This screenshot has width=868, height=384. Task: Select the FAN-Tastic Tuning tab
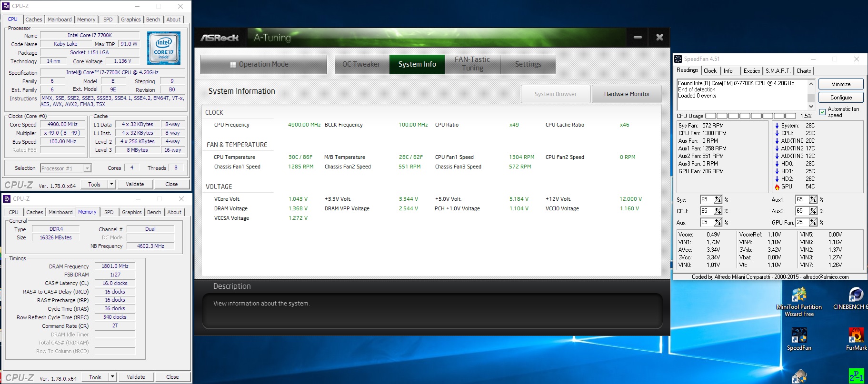472,64
